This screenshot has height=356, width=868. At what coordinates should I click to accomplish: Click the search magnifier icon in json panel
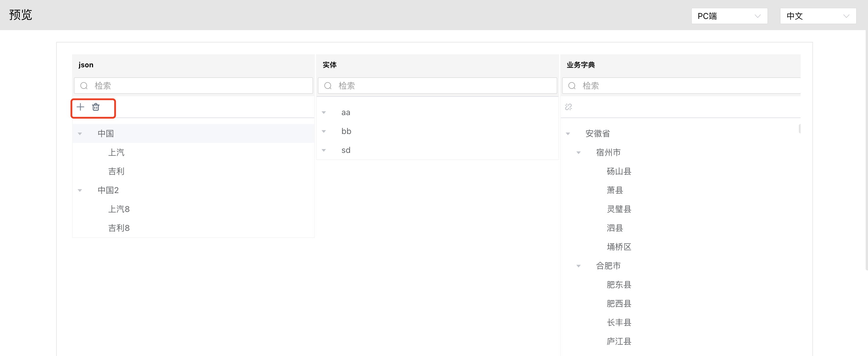[84, 86]
